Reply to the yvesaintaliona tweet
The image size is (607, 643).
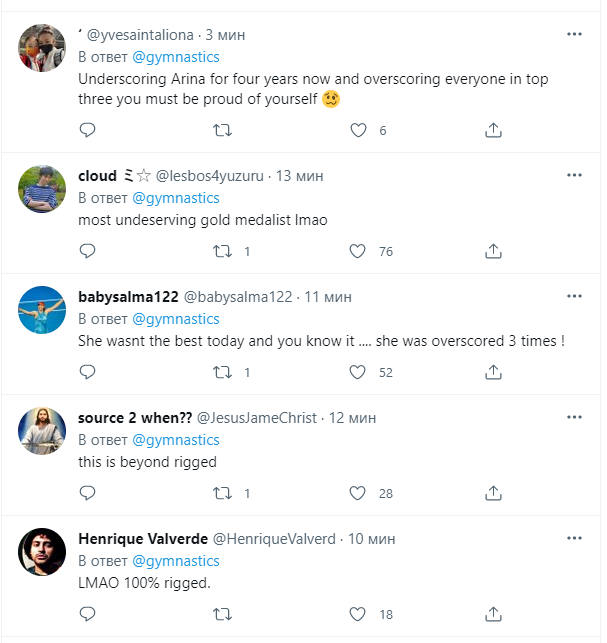click(87, 130)
